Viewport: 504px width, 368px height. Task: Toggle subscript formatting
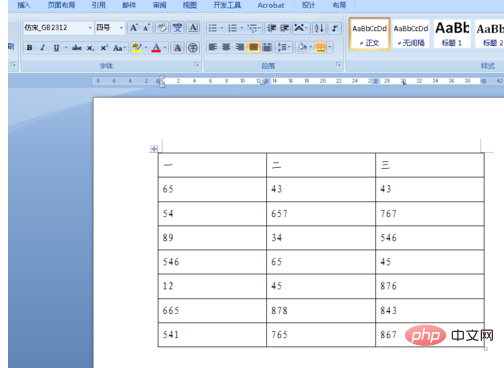pos(90,48)
